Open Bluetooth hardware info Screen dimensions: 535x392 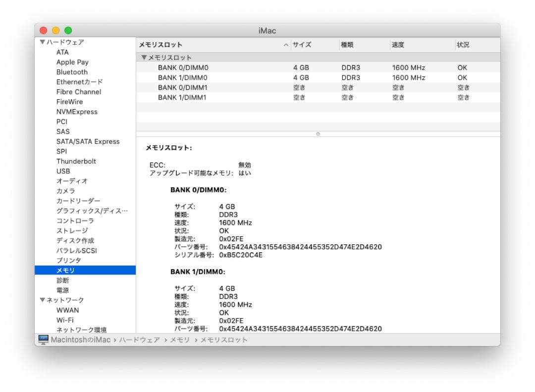click(72, 72)
